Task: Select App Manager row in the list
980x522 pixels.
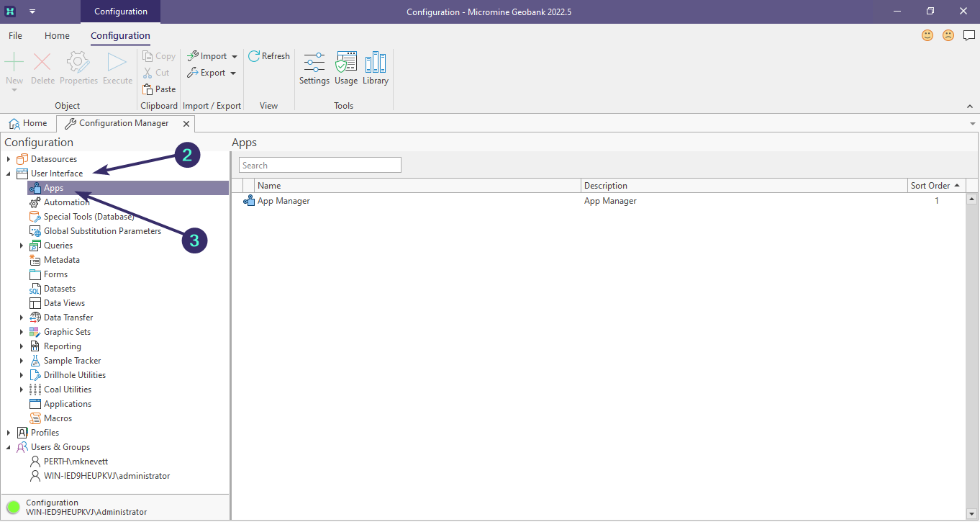Action: 283,201
